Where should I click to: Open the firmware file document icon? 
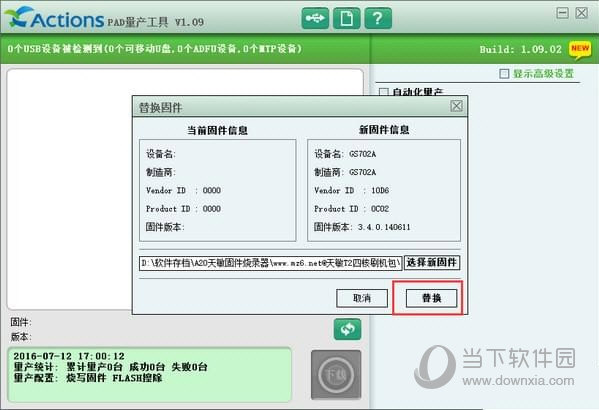(x=346, y=18)
